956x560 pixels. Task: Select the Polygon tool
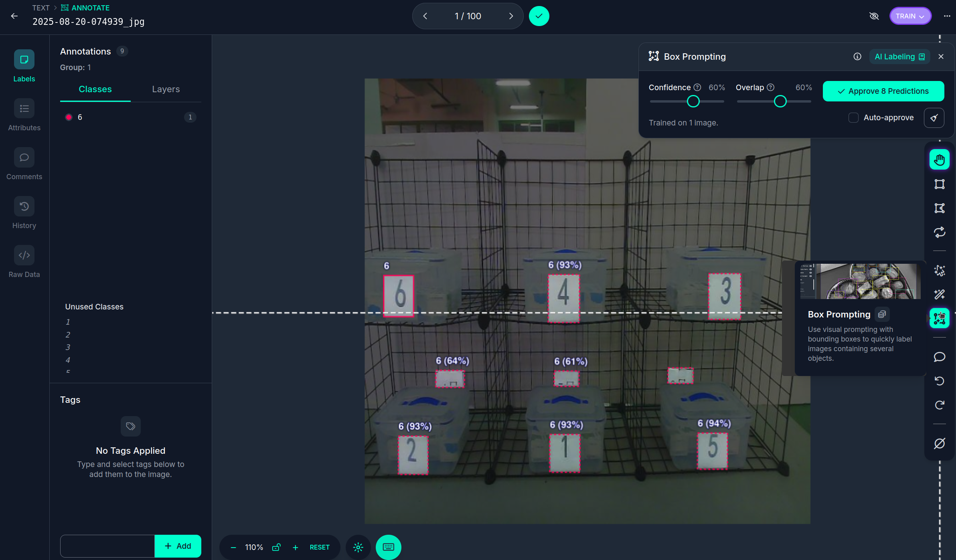tap(939, 208)
